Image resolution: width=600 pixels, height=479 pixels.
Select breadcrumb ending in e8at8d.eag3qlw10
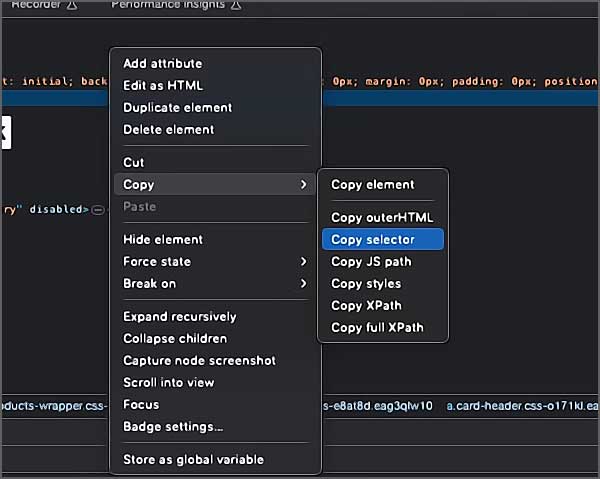tap(378, 406)
